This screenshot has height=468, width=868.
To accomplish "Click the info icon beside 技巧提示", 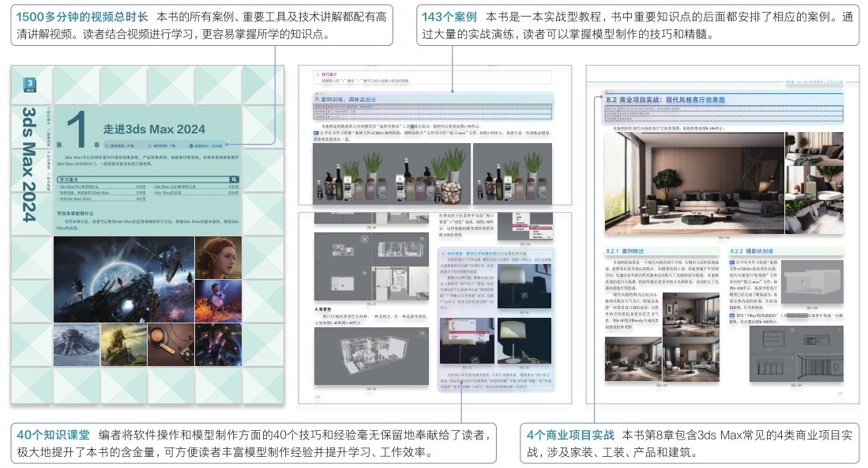I will [318, 74].
